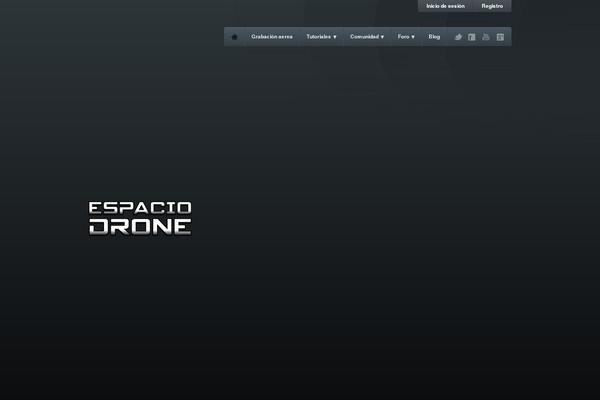
Task: Open the Blog menu item
Action: coord(434,37)
